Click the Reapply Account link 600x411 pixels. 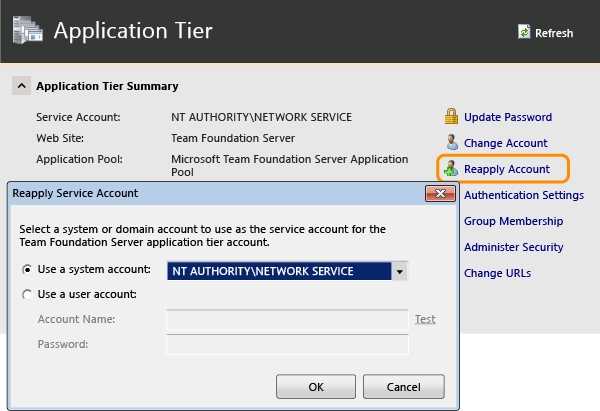point(507,169)
